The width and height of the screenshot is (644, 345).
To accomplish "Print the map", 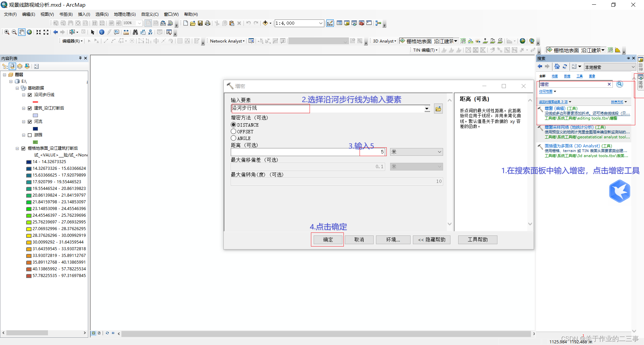I will (x=208, y=23).
